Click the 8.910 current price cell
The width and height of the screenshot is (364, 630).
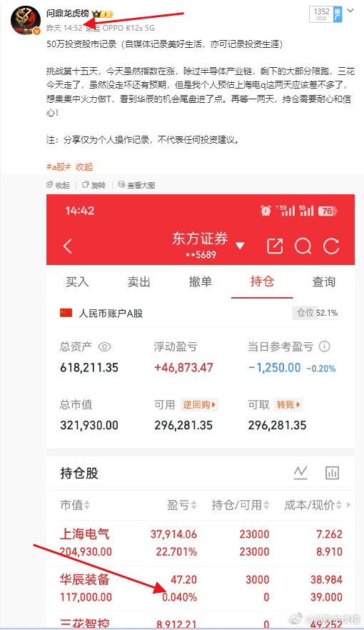pyautogui.click(x=330, y=551)
